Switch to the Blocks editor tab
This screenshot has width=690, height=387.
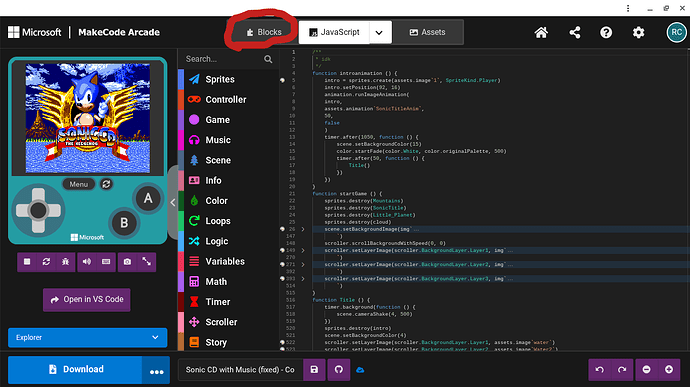click(x=263, y=32)
